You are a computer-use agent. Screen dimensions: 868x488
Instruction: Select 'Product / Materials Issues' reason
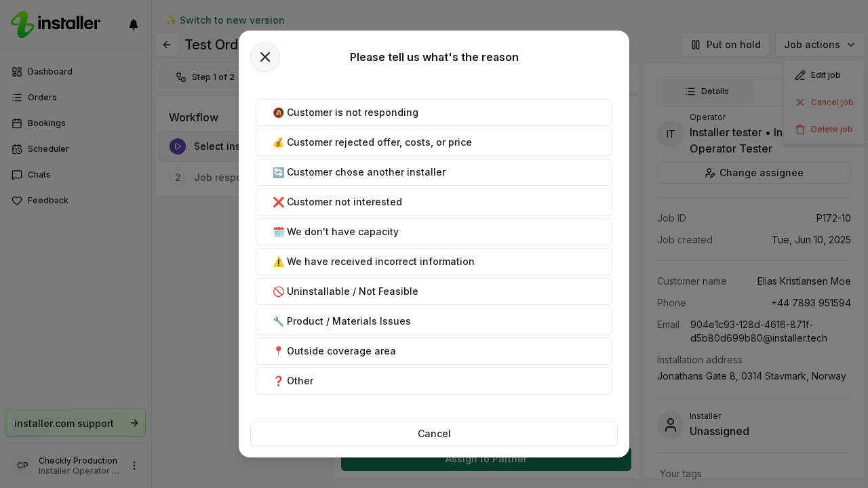434,321
